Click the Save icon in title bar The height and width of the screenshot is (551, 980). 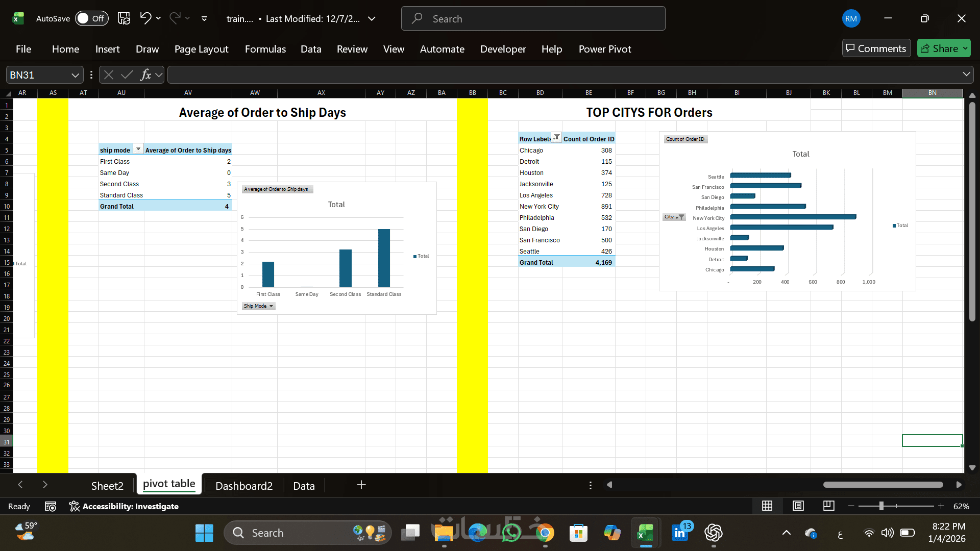(x=124, y=18)
